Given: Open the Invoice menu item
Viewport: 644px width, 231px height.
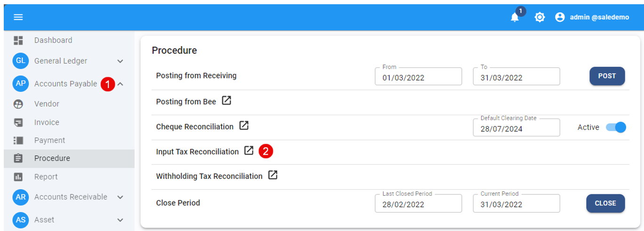Looking at the screenshot, I should pos(47,122).
